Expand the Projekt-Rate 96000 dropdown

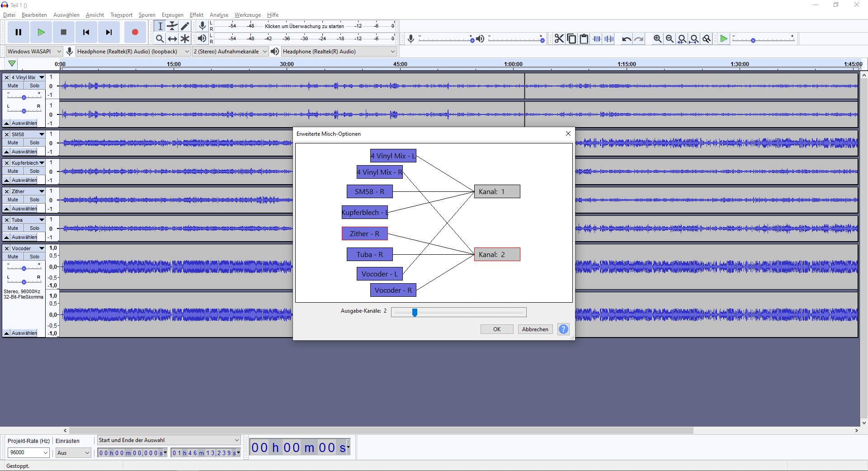pyautogui.click(x=28, y=452)
